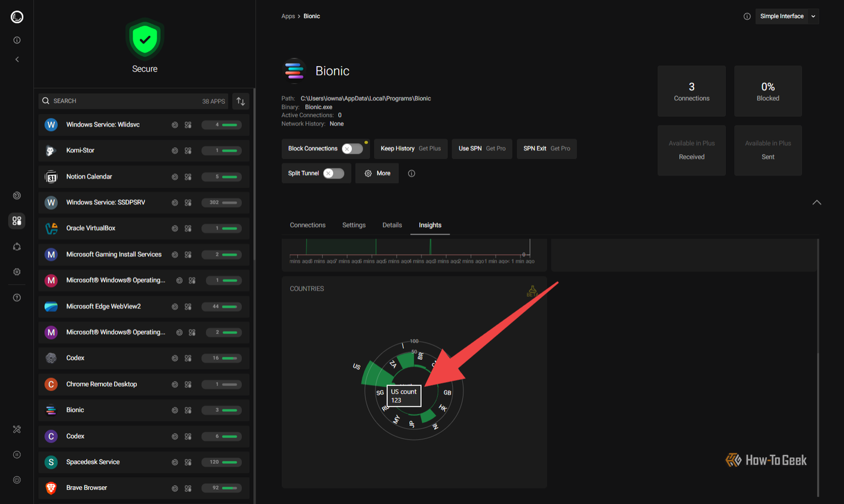Click the SPN Exit Get Pro button

tap(547, 149)
